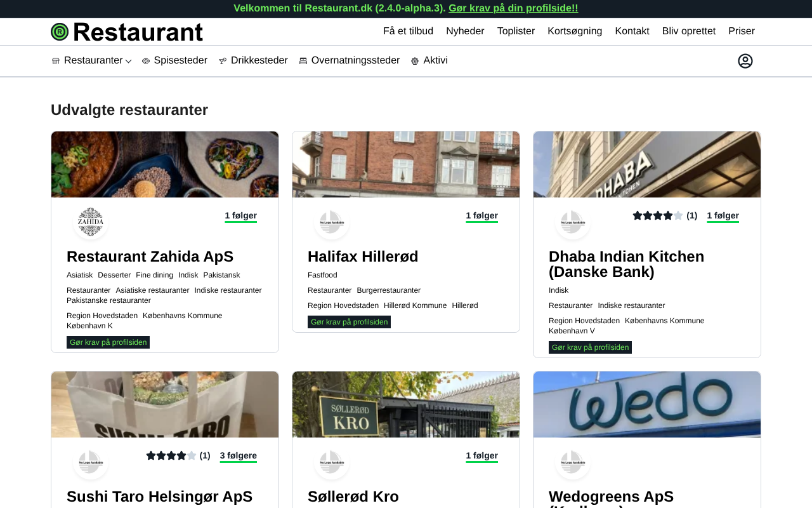812x508 pixels.
Task: Click the Drikkesteder cocktail icon
Action: click(223, 61)
